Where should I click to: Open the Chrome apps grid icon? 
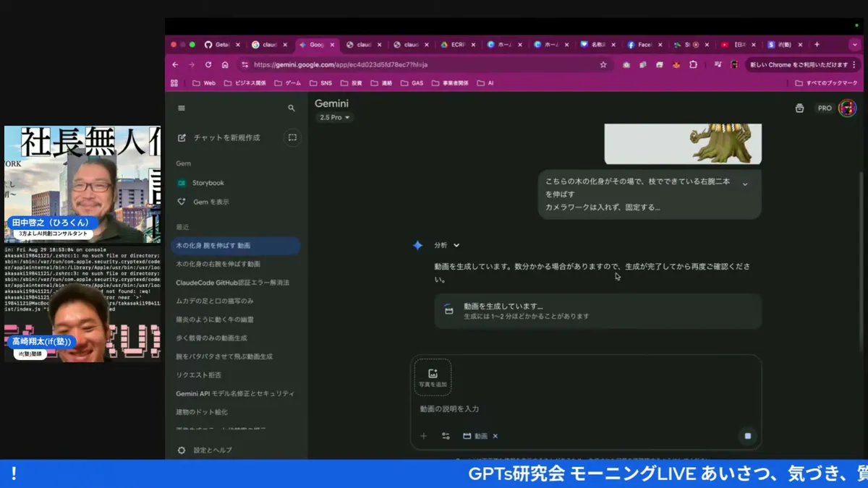(x=174, y=83)
